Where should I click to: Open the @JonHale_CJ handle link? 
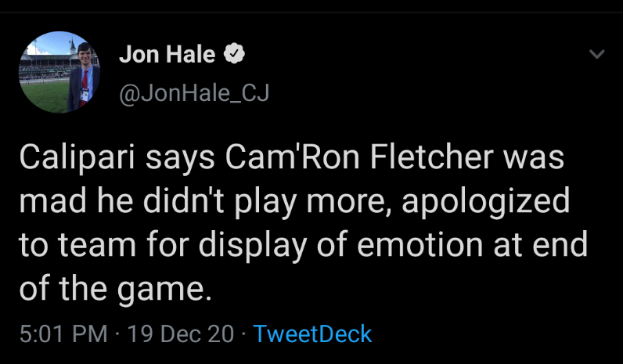[193, 94]
